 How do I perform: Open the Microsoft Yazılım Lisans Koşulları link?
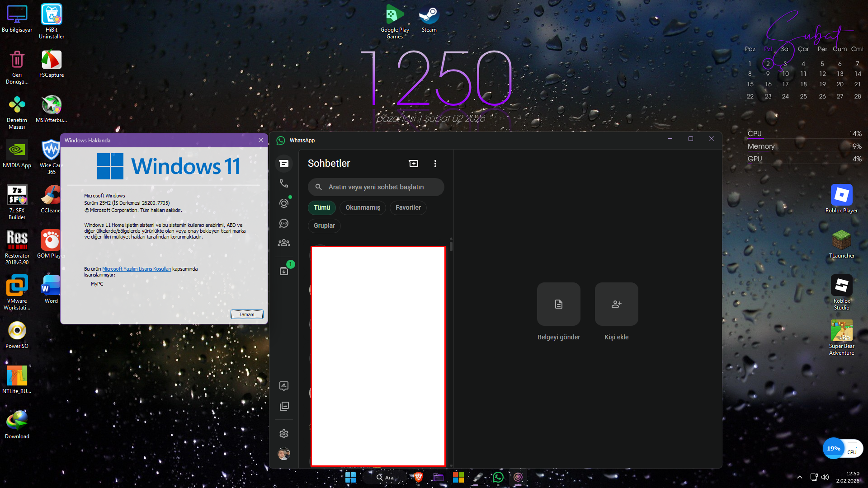pyautogui.click(x=137, y=269)
